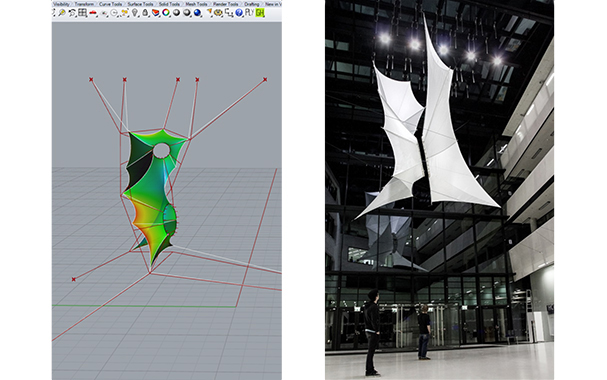This screenshot has height=380, width=607.
Task: Open the Curve Tools tab
Action: click(x=110, y=4)
